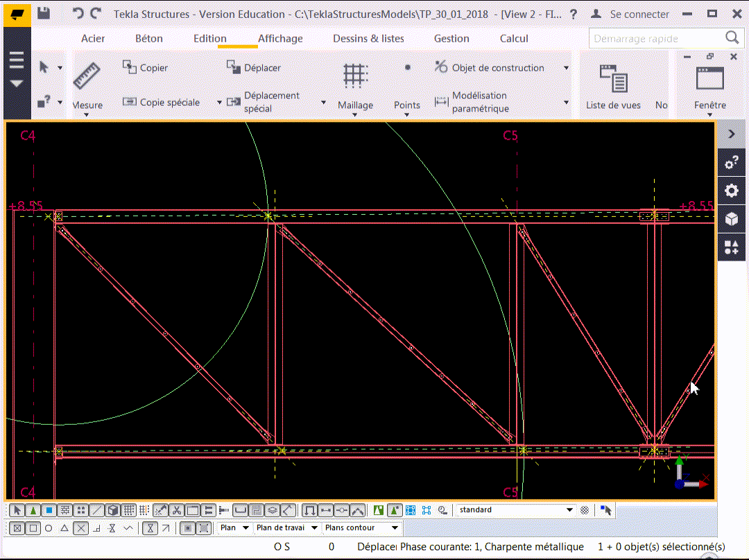Click the blue-square arrow selection icon
Image resolution: width=749 pixels, height=560 pixels.
pyautogui.click(x=605, y=510)
